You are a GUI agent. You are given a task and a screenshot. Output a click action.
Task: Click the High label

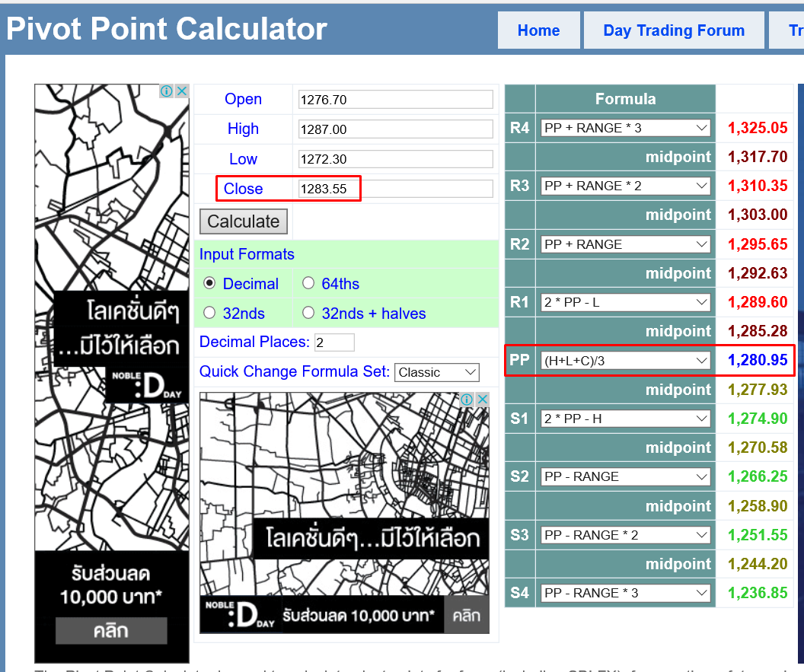point(243,129)
